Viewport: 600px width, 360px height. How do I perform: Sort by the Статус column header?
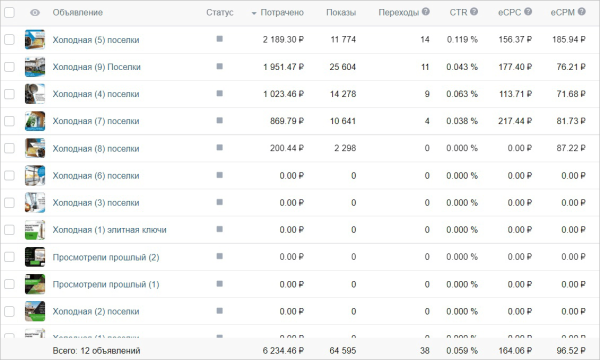pyautogui.click(x=220, y=13)
